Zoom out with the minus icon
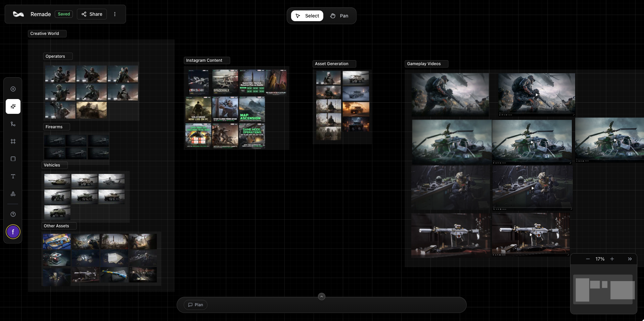Viewport: 644px width, 321px height. (588, 259)
